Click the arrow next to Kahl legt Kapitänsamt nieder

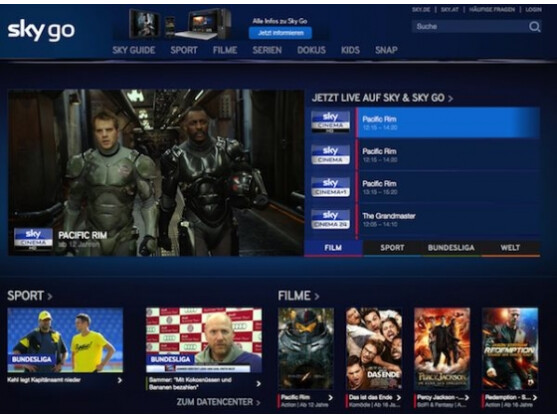120,380
